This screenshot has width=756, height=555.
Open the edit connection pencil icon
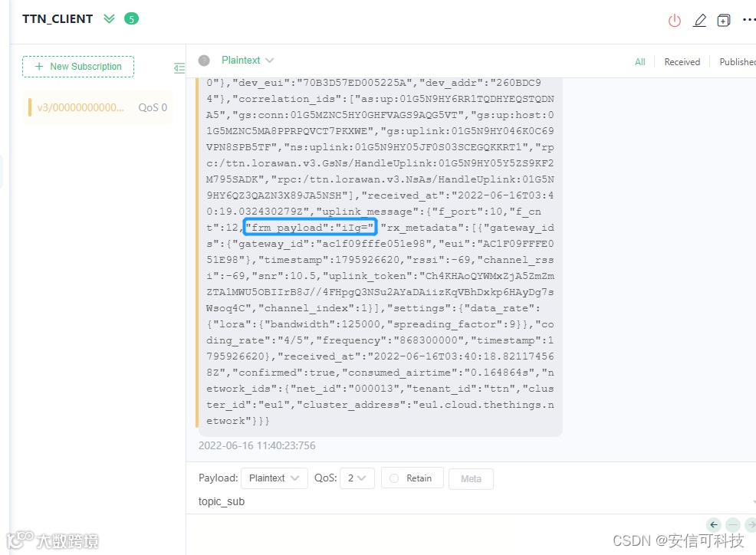pyautogui.click(x=699, y=20)
